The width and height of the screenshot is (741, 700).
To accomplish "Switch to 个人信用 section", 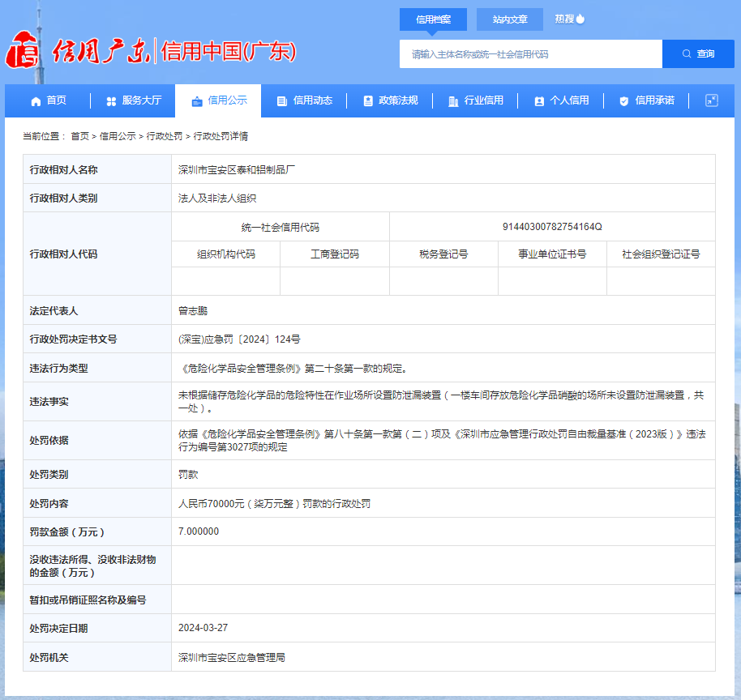I will (x=561, y=100).
